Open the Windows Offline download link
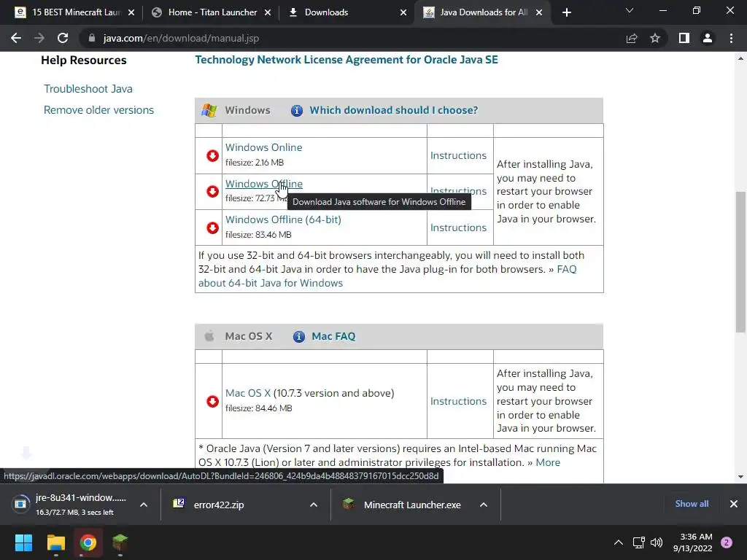747x560 pixels. click(263, 184)
